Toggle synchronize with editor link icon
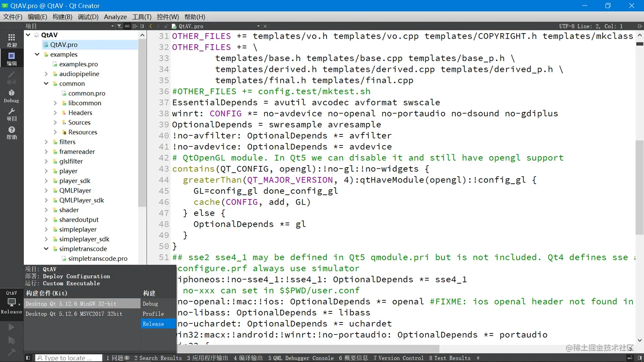 click(x=127, y=26)
